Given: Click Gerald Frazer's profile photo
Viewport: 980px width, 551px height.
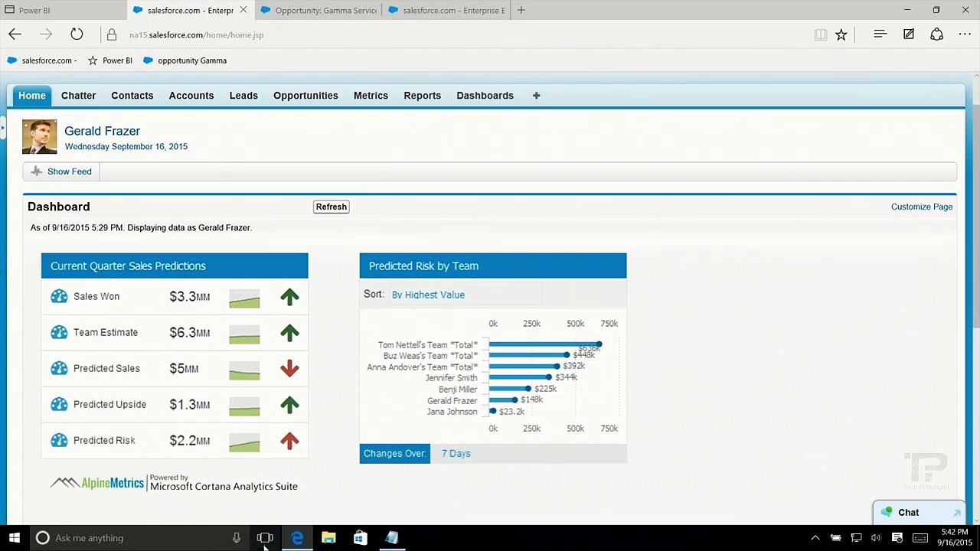Looking at the screenshot, I should 39,136.
